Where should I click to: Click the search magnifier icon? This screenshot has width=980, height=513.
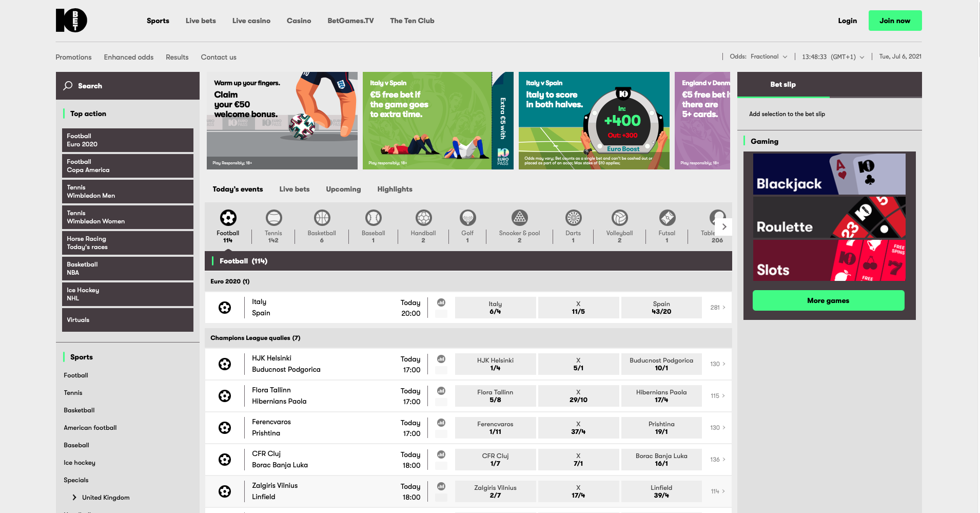pos(68,86)
